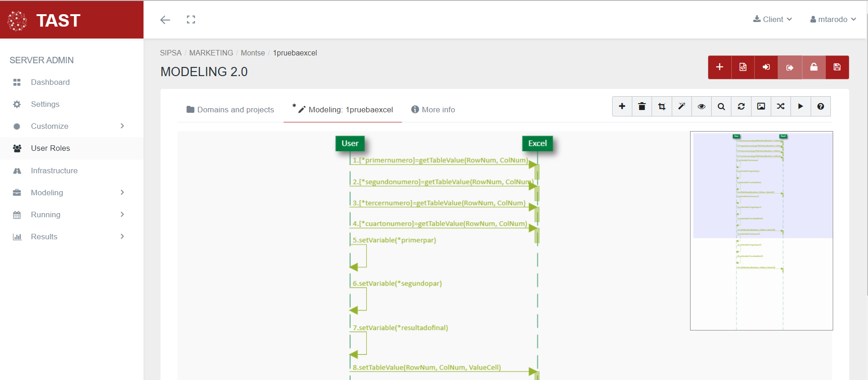The height and width of the screenshot is (380, 868).
Task: Click the red code file icon button
Action: coord(743,67)
